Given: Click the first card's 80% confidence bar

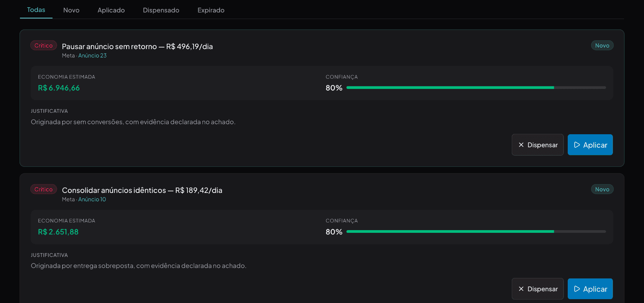Looking at the screenshot, I should [x=476, y=88].
